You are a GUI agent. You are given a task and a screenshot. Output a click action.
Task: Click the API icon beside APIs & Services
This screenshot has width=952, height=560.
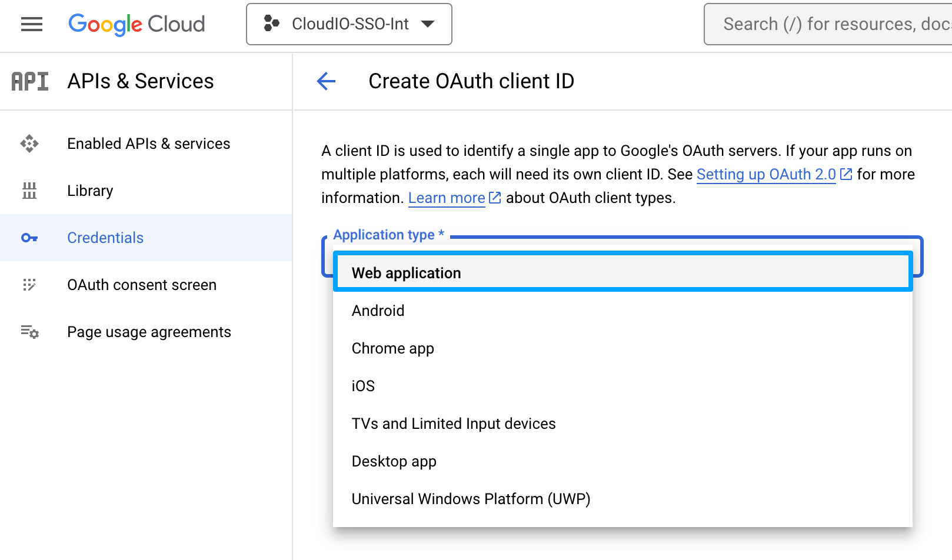tap(30, 81)
